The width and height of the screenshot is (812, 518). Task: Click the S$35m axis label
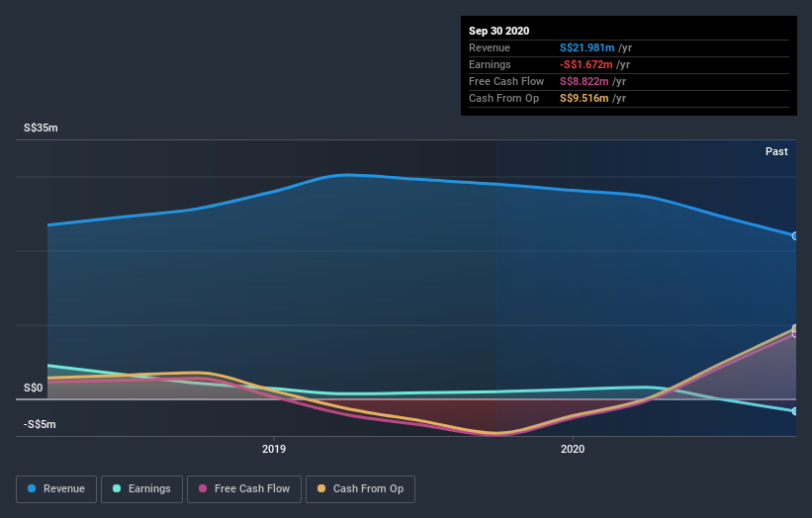(41, 128)
